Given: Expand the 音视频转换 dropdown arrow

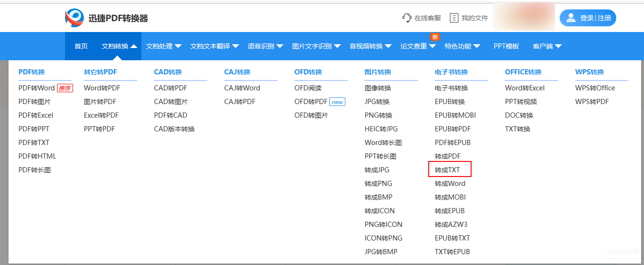Looking at the screenshot, I should [x=388, y=46].
